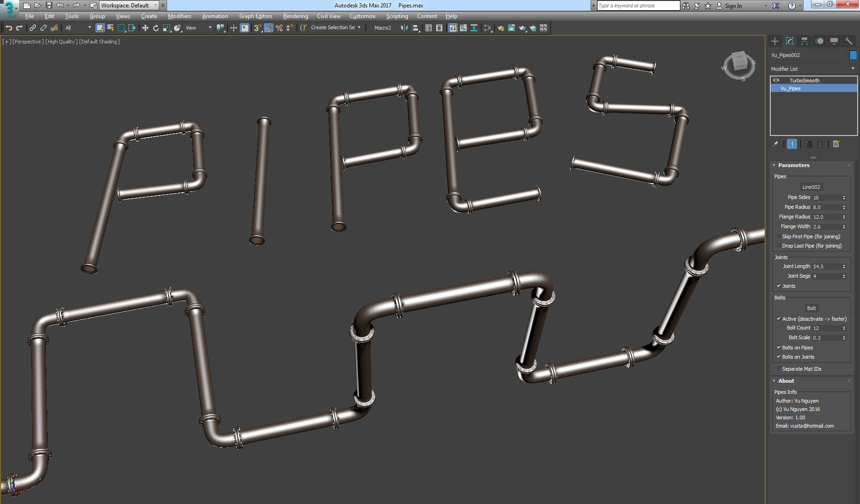The height and width of the screenshot is (504, 860).
Task: Collapse the Parameters rollout
Action: point(793,165)
